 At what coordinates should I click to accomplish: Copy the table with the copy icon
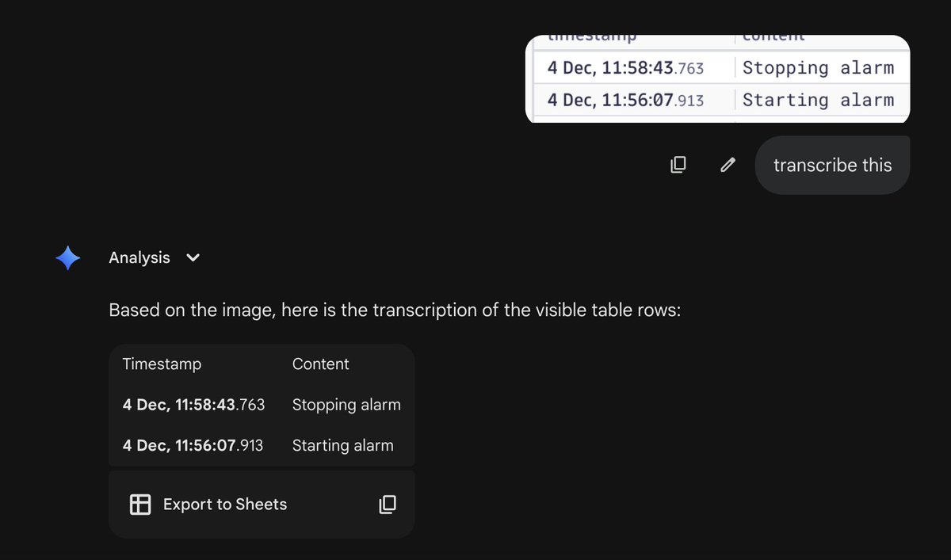pyautogui.click(x=388, y=505)
